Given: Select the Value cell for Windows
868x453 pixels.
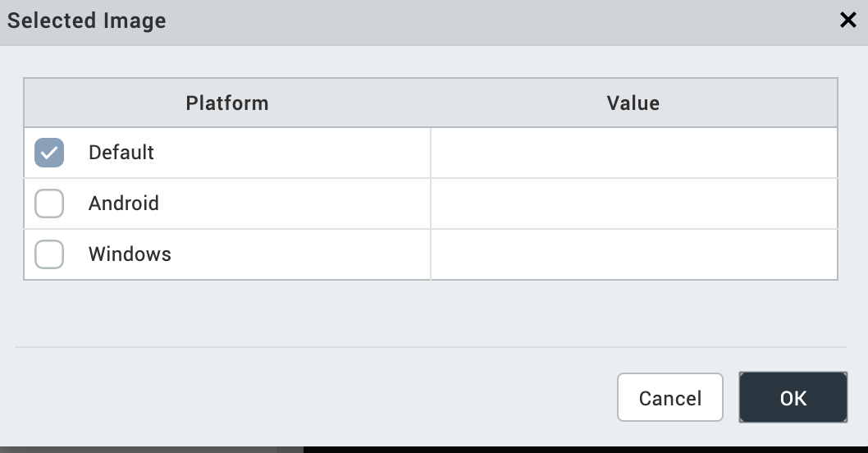Looking at the screenshot, I should 633,254.
